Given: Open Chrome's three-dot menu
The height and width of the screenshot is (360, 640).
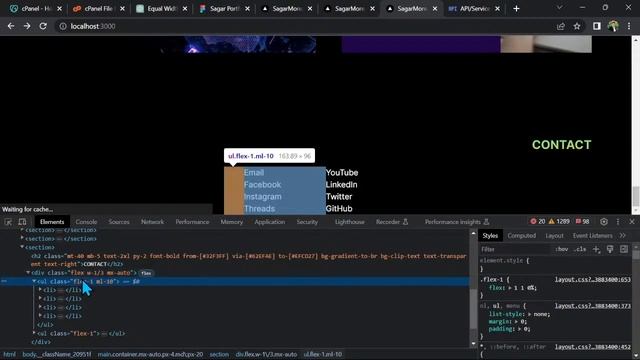Looking at the screenshot, I should click(x=629, y=26).
